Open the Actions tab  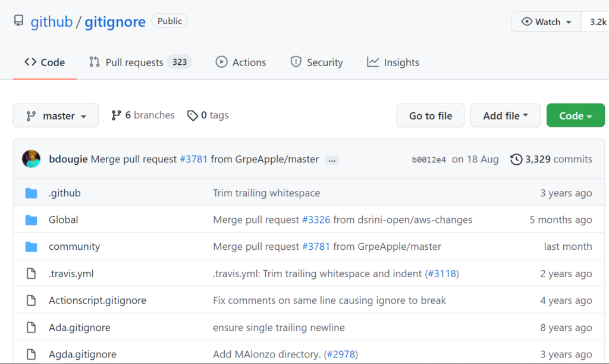[x=241, y=62]
